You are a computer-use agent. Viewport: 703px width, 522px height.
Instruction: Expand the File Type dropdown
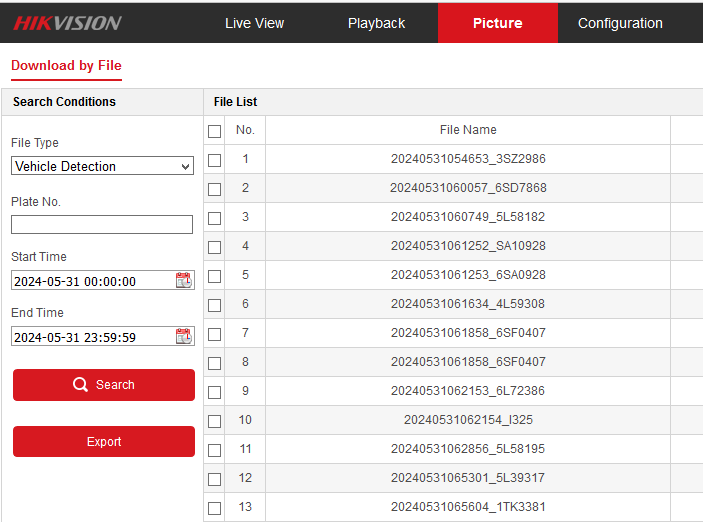[x=102, y=166]
